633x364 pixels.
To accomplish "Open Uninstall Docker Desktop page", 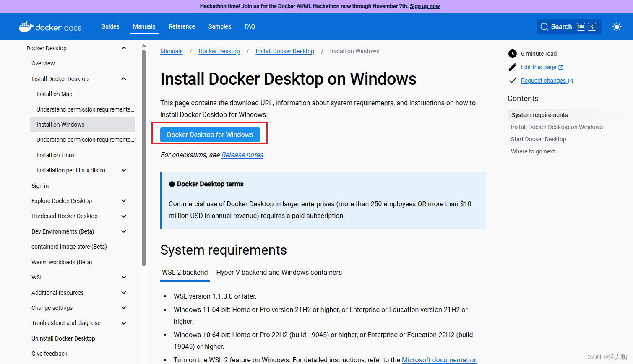I will [63, 338].
